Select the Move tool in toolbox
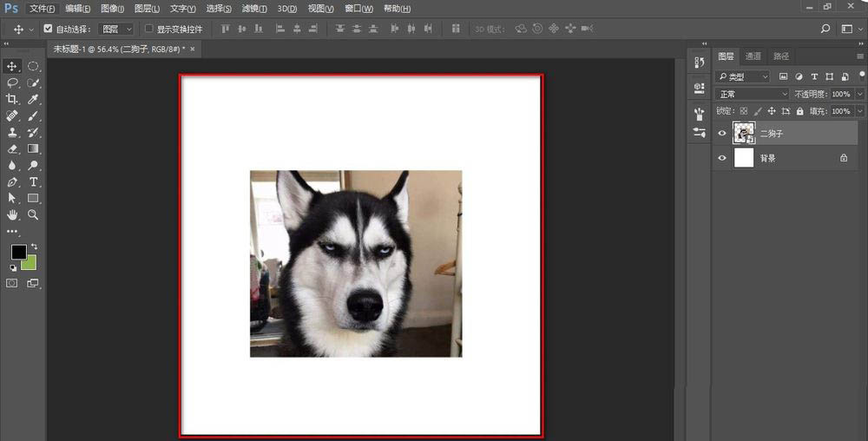 pyautogui.click(x=11, y=66)
